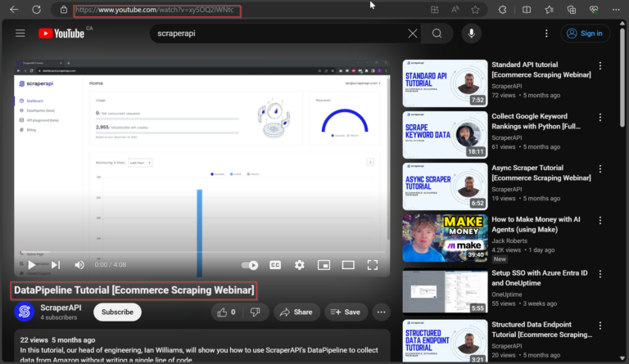
Task: Open the Browser essentials heart icon
Action: coord(594,10)
